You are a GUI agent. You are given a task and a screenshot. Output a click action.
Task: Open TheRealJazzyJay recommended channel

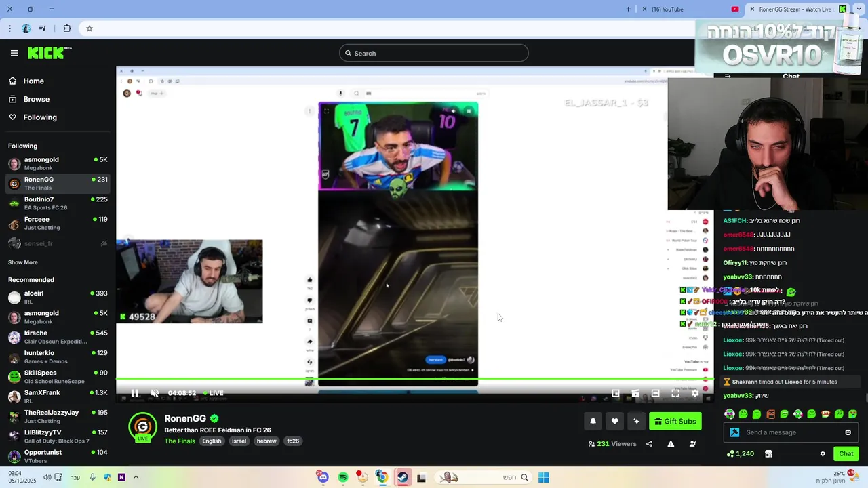(58, 416)
